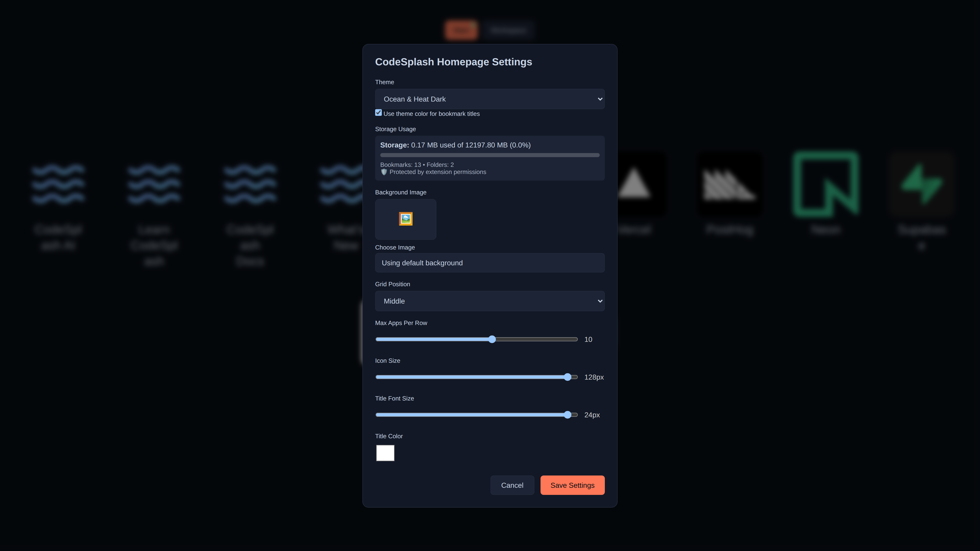The width and height of the screenshot is (980, 551).
Task: Click the shield icon by extension permissions
Action: tap(384, 172)
